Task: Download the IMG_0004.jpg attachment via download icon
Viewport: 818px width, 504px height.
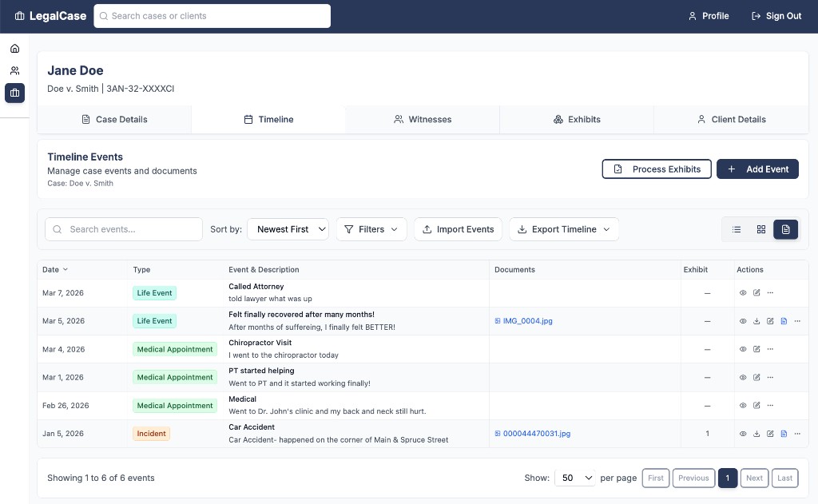Action: 756,321
